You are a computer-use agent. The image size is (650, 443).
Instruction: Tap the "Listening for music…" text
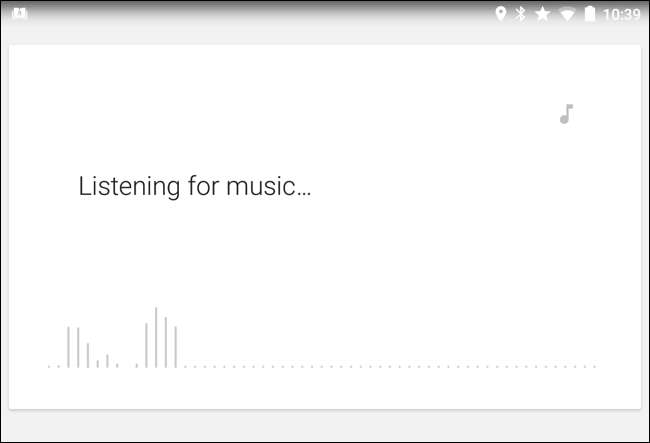195,187
